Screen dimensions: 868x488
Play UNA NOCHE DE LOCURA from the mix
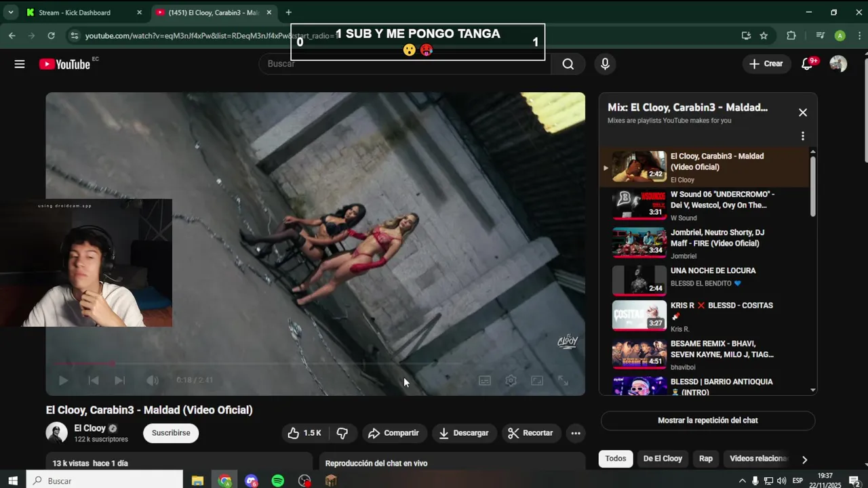[x=705, y=280]
